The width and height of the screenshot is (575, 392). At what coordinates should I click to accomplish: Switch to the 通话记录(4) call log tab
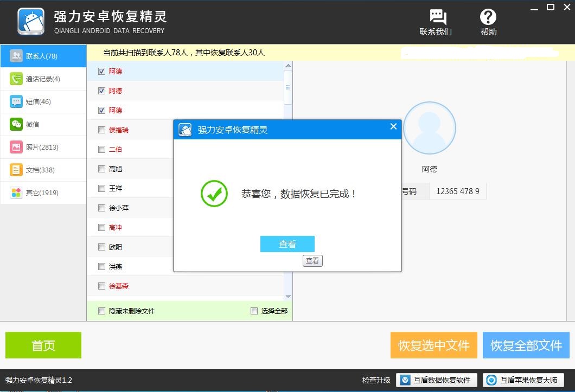point(16,78)
